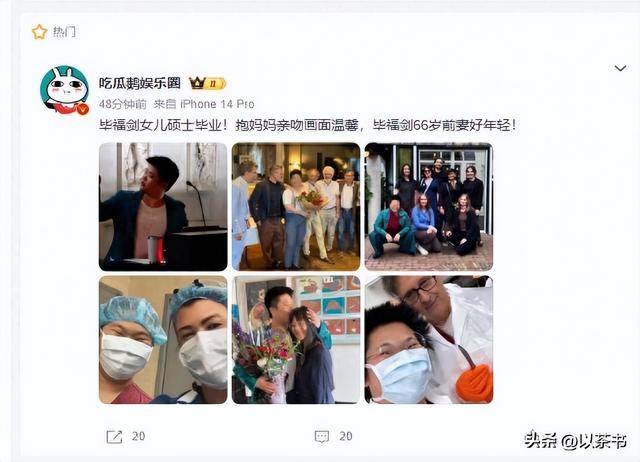Click the orange verified badge on avatar
This screenshot has width=640, height=462.
[x=83, y=109]
